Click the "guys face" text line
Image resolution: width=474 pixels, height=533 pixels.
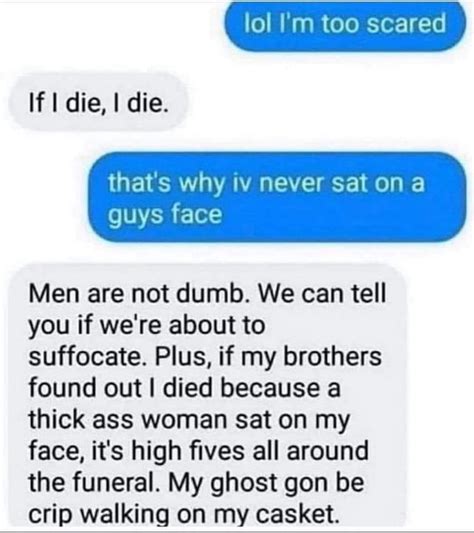pos(165,215)
